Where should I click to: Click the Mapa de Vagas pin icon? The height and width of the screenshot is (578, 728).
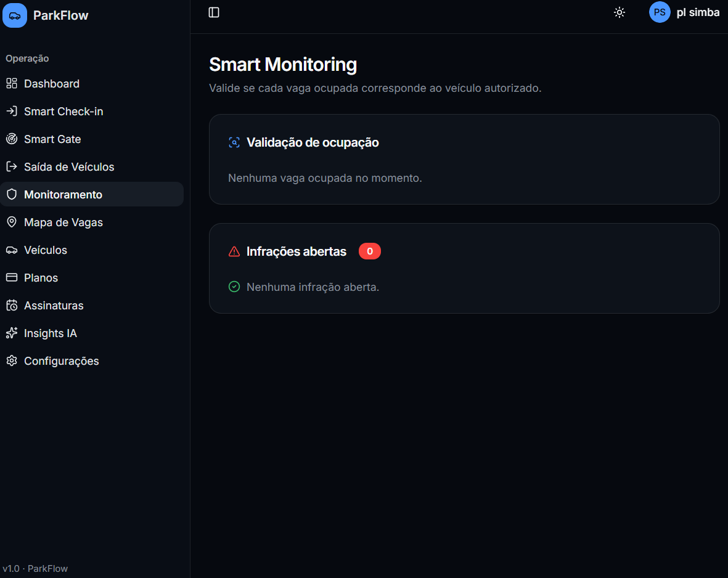(x=12, y=222)
